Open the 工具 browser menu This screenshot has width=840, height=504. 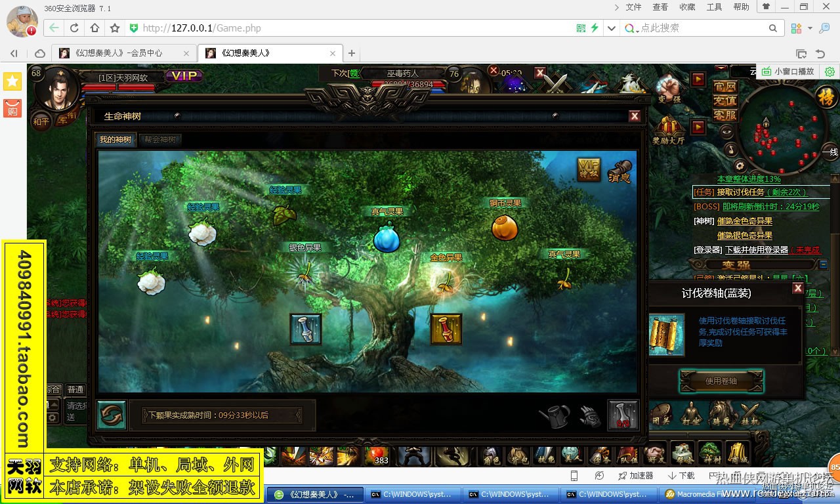pyautogui.click(x=714, y=7)
